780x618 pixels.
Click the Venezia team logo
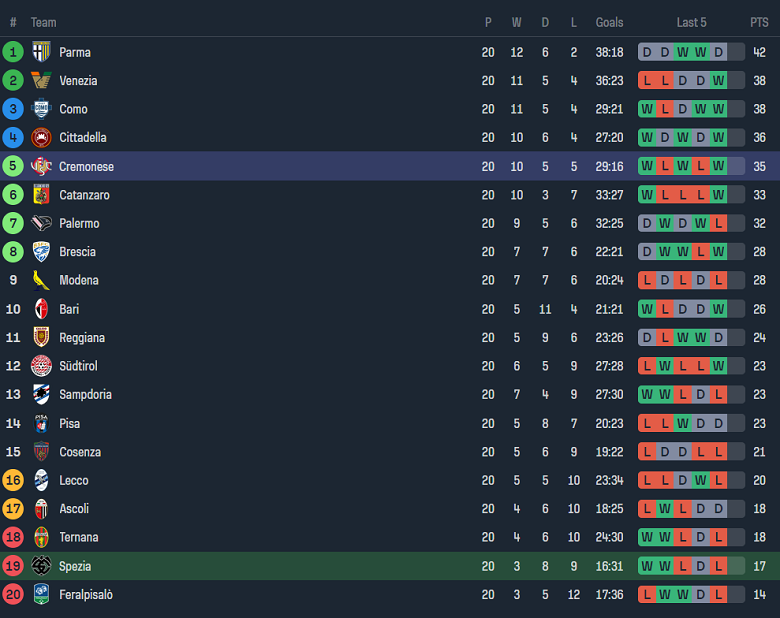point(41,81)
